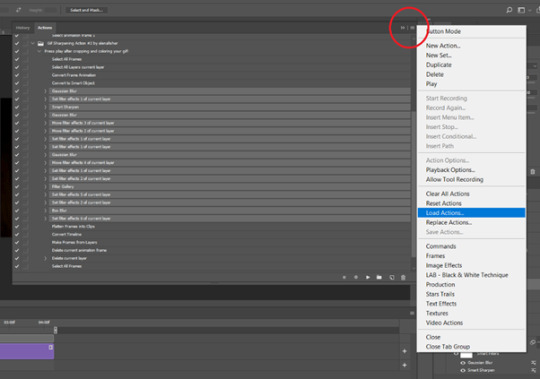Toggle dialog box for Smart Sharpen step

coord(25,107)
